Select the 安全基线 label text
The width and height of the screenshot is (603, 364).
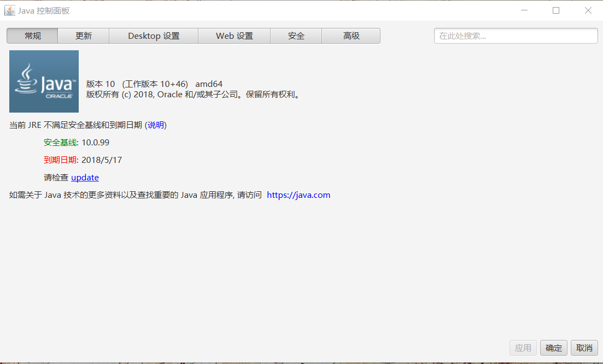[61, 143]
